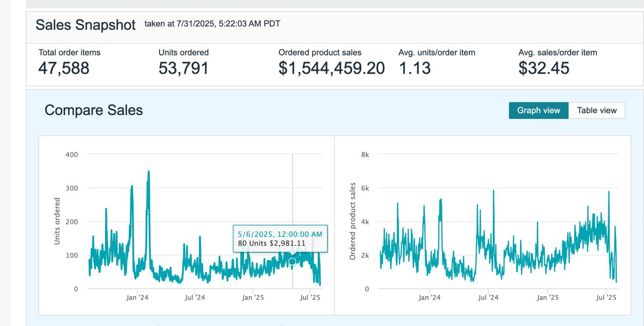
Task: Select the Graph view tab
Action: [x=538, y=111]
